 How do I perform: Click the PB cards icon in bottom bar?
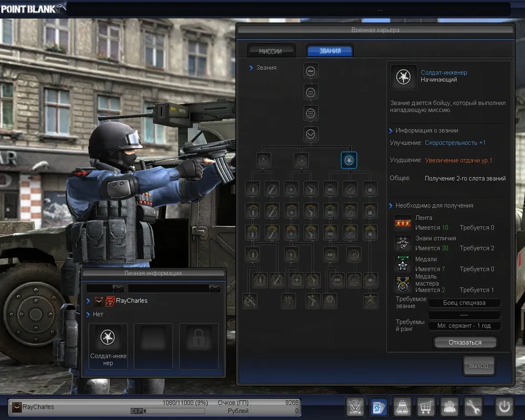pos(379,406)
